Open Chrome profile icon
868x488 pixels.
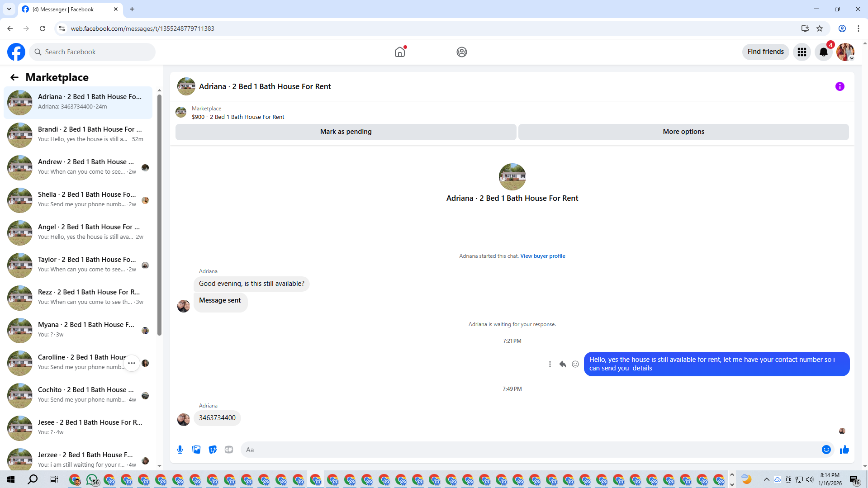coord(842,28)
